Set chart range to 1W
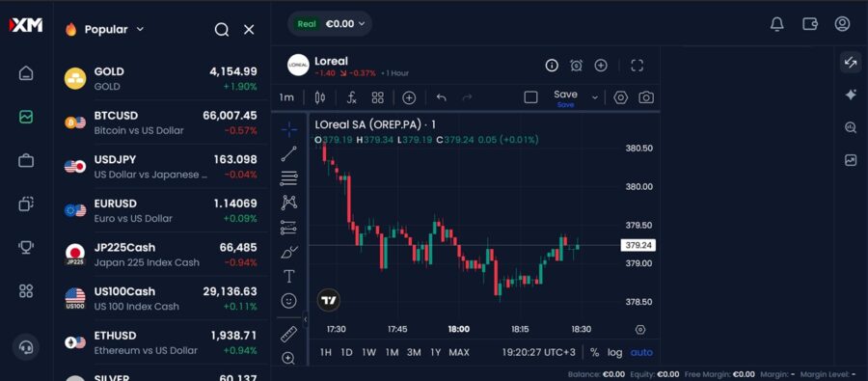This screenshot has height=381, width=868. click(368, 352)
